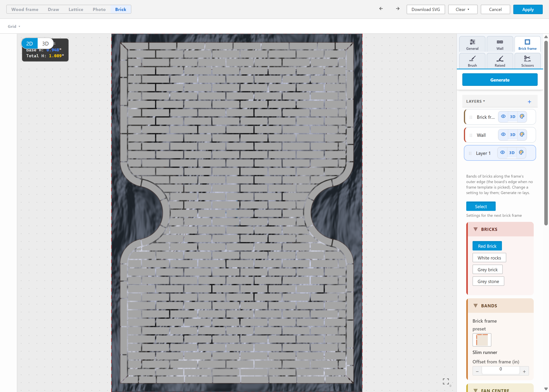Viewport: 549px width, 392px height.
Task: Open the palette for Brick frame layer
Action: (x=522, y=116)
